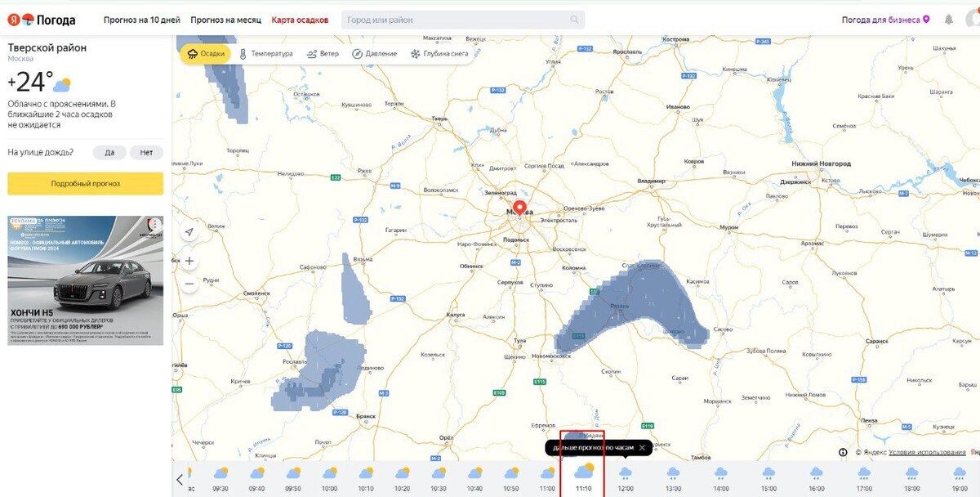Switch map layer to Осадки

click(206, 54)
